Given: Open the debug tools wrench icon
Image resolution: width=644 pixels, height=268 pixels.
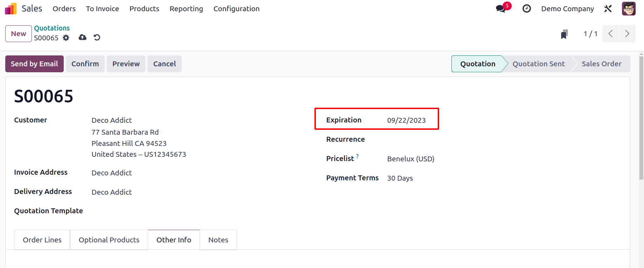Looking at the screenshot, I should tap(608, 9).
